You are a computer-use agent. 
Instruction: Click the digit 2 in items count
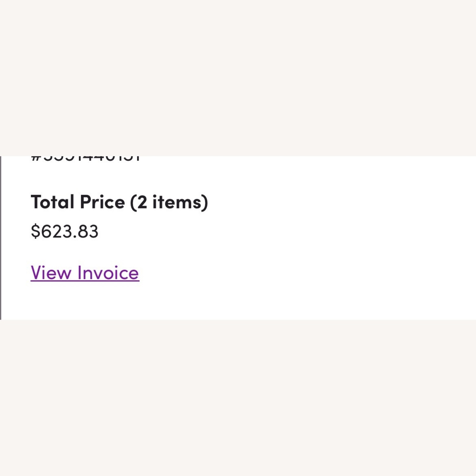142,202
